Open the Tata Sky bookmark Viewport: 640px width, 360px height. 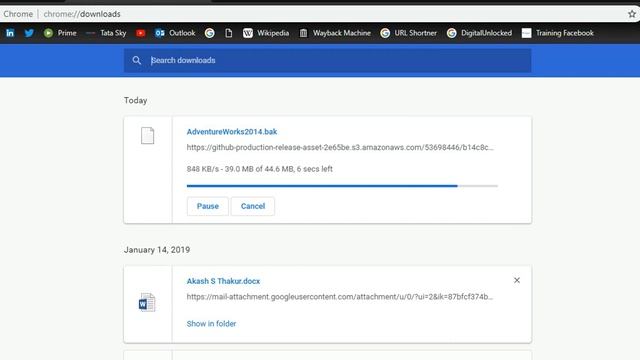click(106, 33)
